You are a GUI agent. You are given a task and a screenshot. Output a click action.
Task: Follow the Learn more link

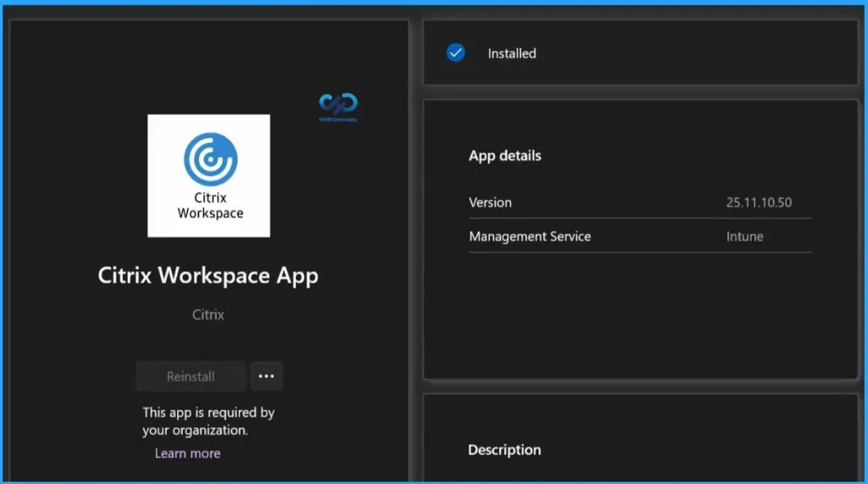[x=187, y=453]
